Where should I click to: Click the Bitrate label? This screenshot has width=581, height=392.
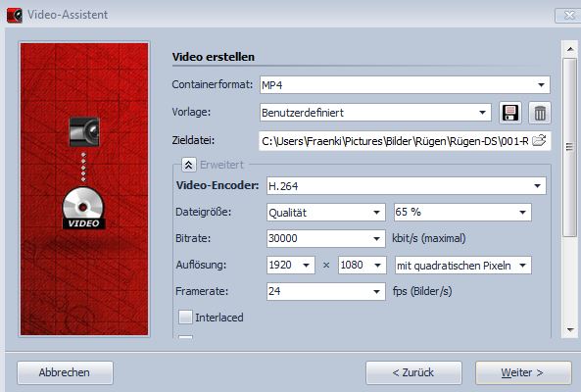pos(193,238)
